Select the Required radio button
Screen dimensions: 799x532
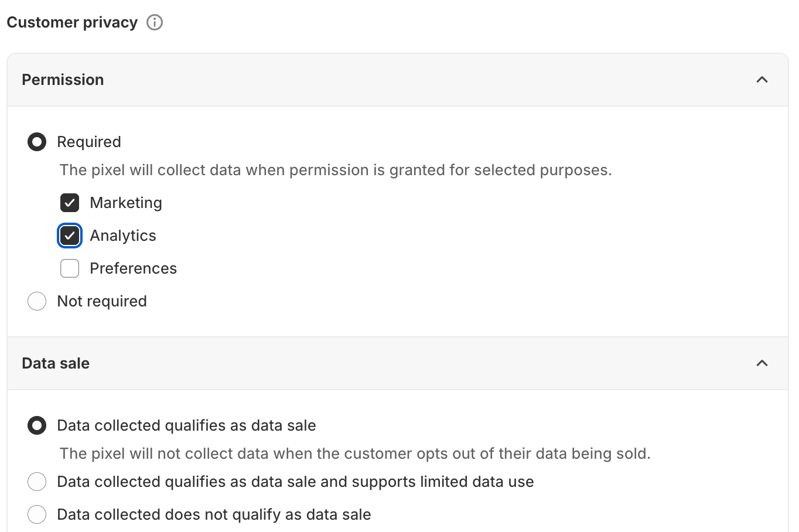pyautogui.click(x=37, y=142)
